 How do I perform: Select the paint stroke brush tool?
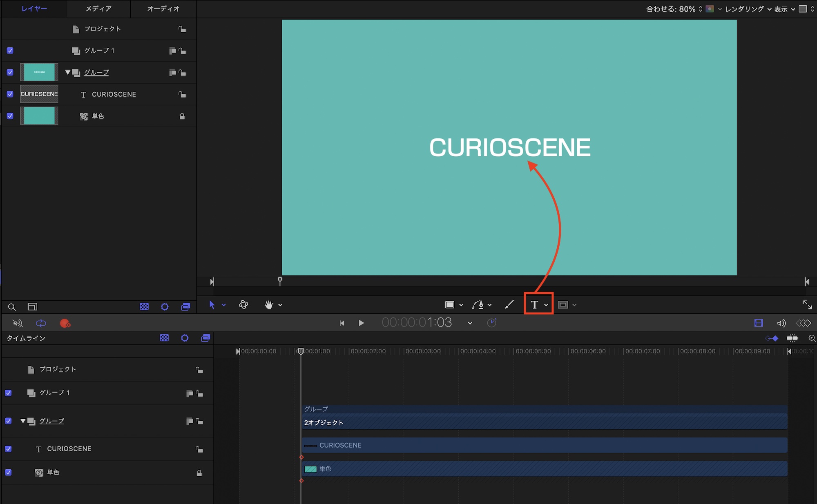pyautogui.click(x=509, y=305)
